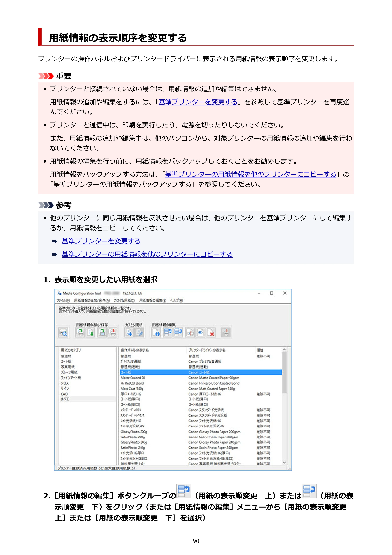The image size is (392, 555).
Task: Click the show/hide paper eye icon
Action: click(201, 333)
